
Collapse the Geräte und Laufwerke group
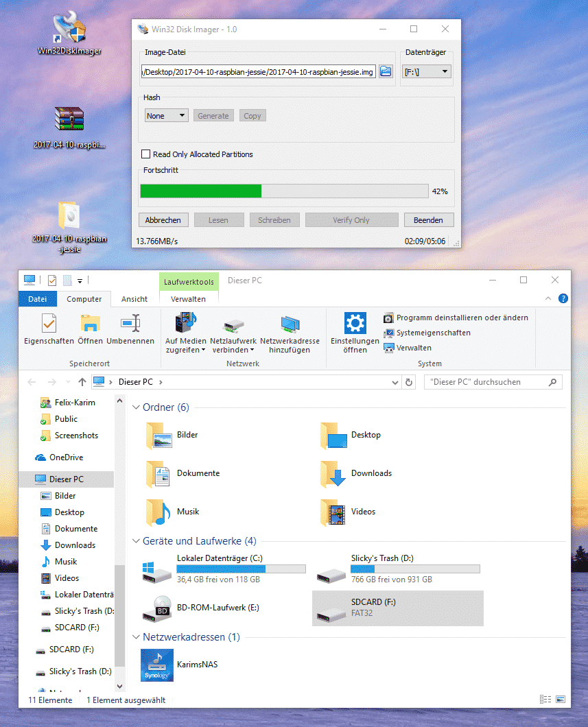pyautogui.click(x=137, y=541)
